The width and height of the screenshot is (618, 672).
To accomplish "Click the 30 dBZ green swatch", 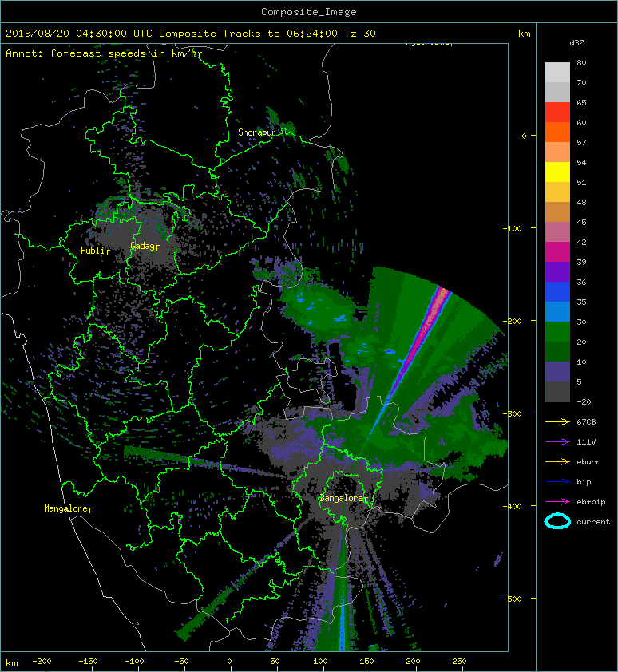I will [557, 332].
